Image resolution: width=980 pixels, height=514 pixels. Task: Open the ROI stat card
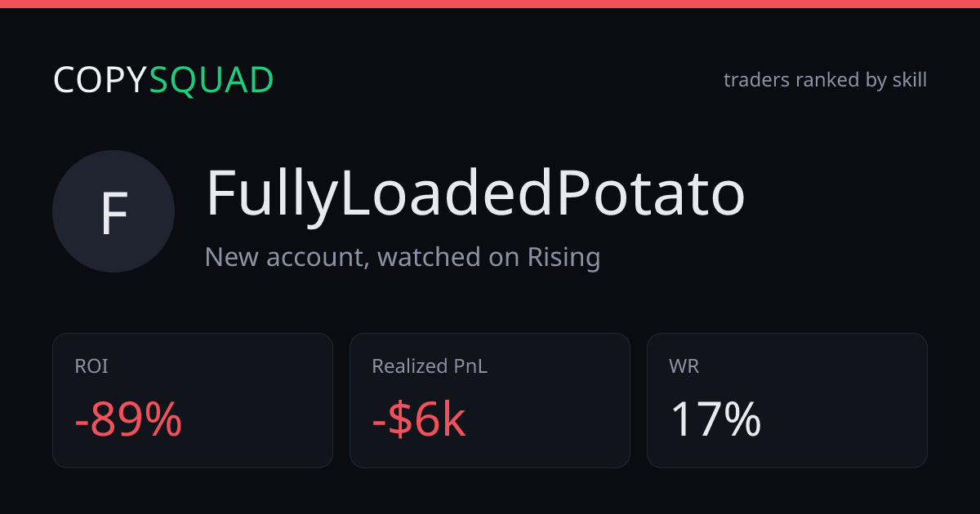[193, 401]
